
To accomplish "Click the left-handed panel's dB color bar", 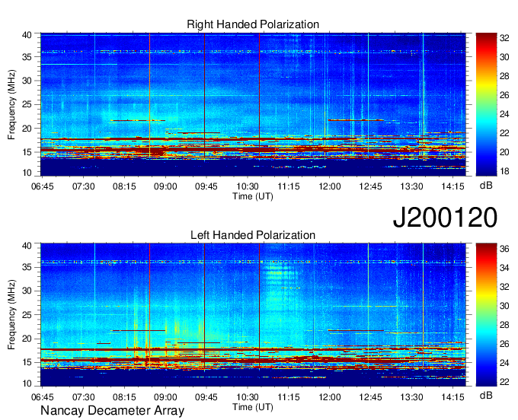I will point(486,315).
